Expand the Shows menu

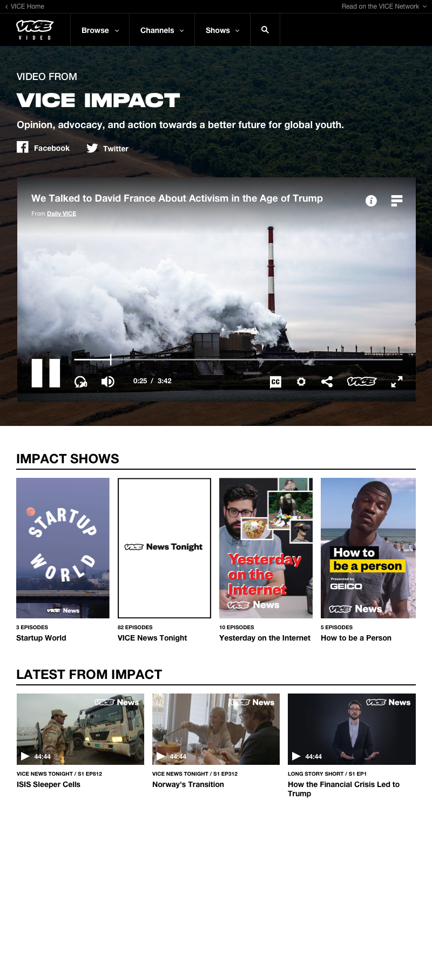[x=222, y=30]
